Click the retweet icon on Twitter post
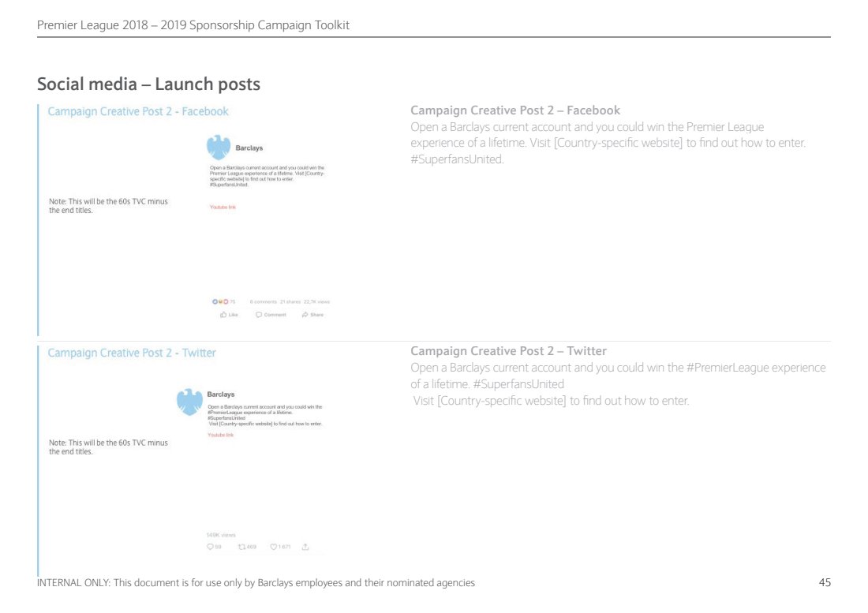The image size is (868, 613). (241, 547)
